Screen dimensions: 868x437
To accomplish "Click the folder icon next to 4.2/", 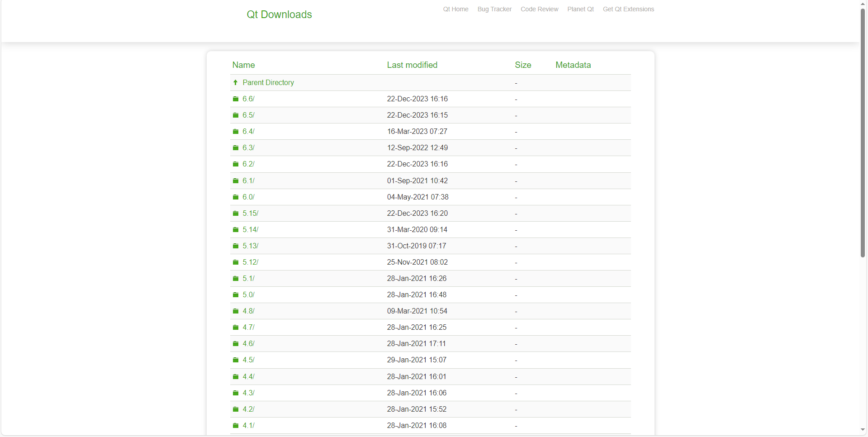I will coord(236,409).
